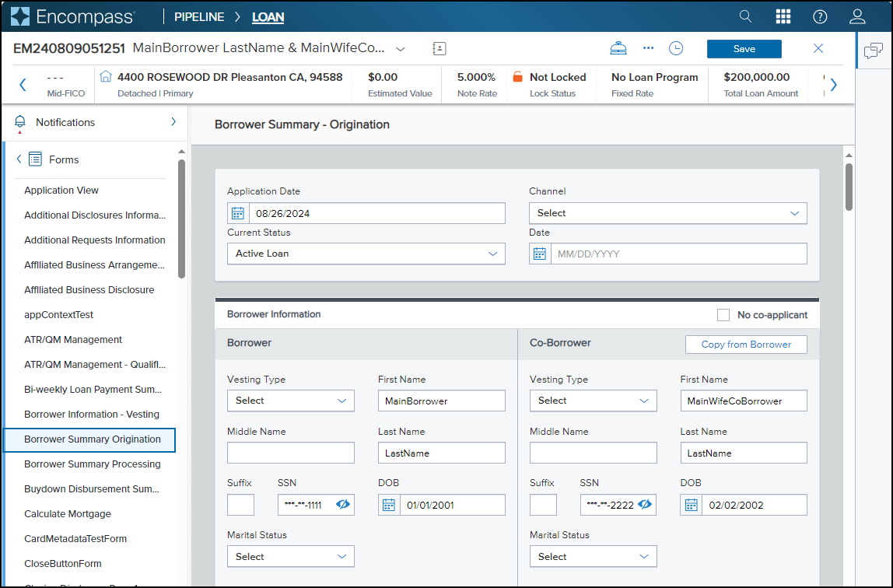This screenshot has width=893, height=588.
Task: Close the loan with the X icon
Action: pos(818,48)
